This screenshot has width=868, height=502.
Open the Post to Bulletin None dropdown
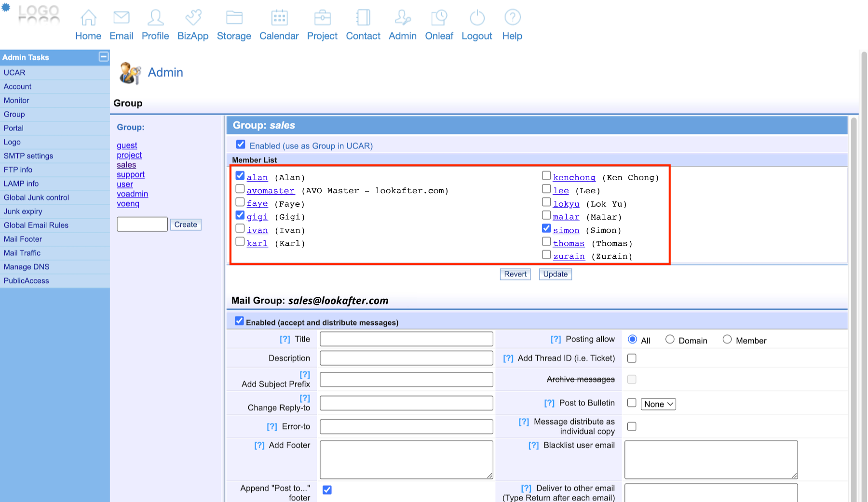[x=658, y=404]
